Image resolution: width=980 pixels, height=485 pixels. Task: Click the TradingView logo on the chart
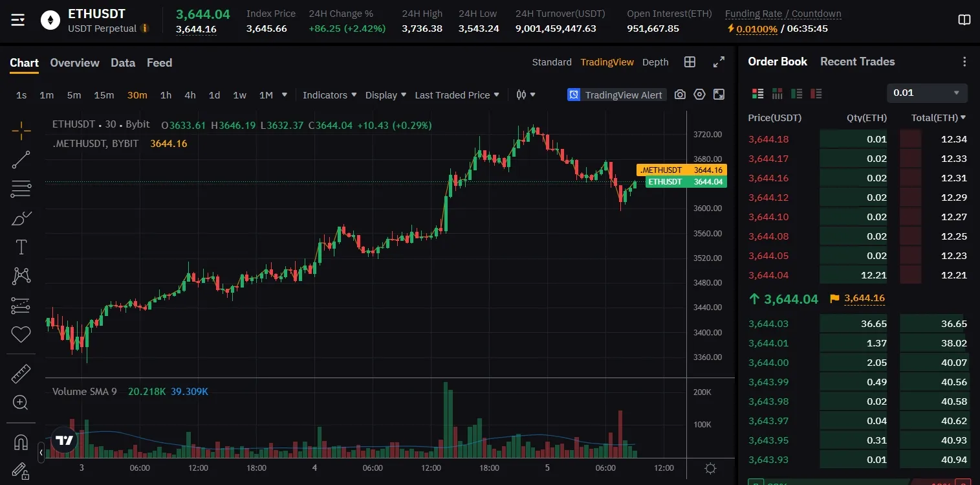click(64, 440)
